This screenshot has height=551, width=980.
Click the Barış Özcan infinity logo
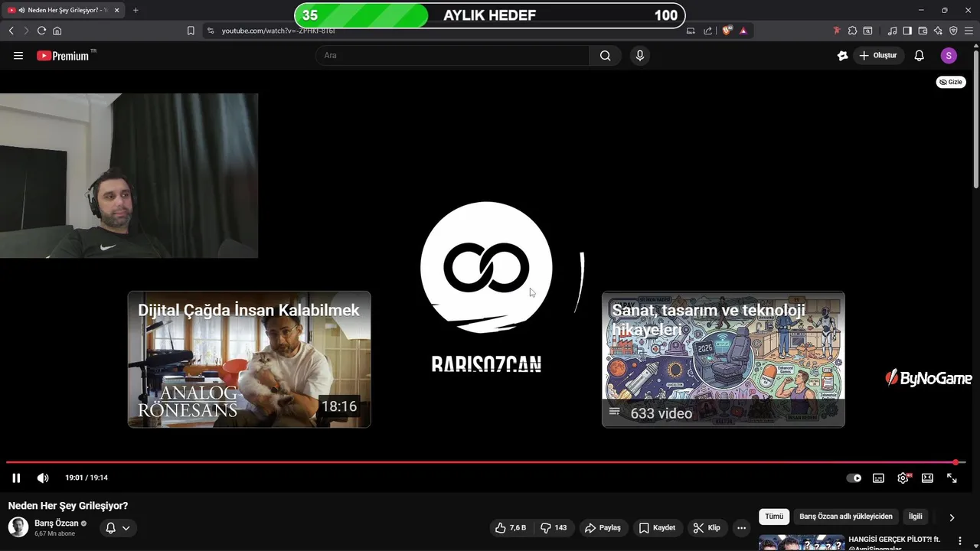(486, 267)
